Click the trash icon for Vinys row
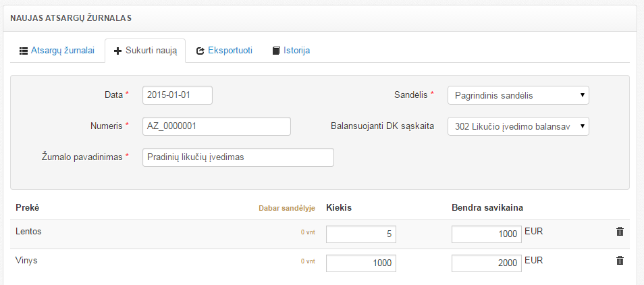The height and width of the screenshot is (285, 644). (x=620, y=261)
